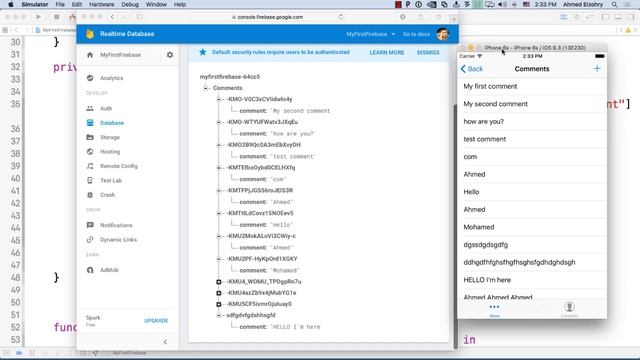Screen dimensions: 640x360
Task: Click the volume icon in menu bar
Action: 502,4
